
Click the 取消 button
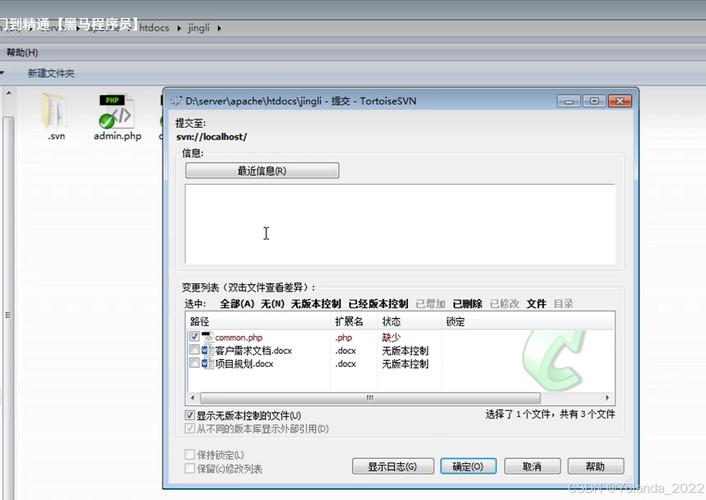[x=532, y=467]
